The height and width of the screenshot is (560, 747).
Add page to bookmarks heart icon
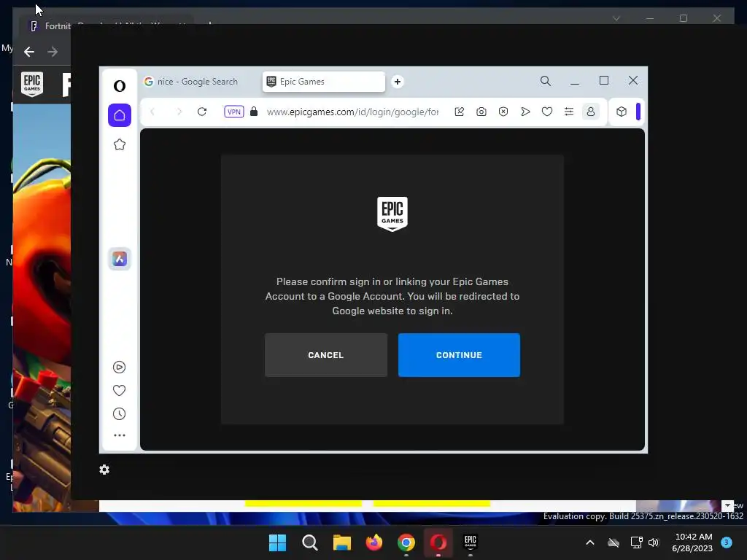click(x=547, y=112)
